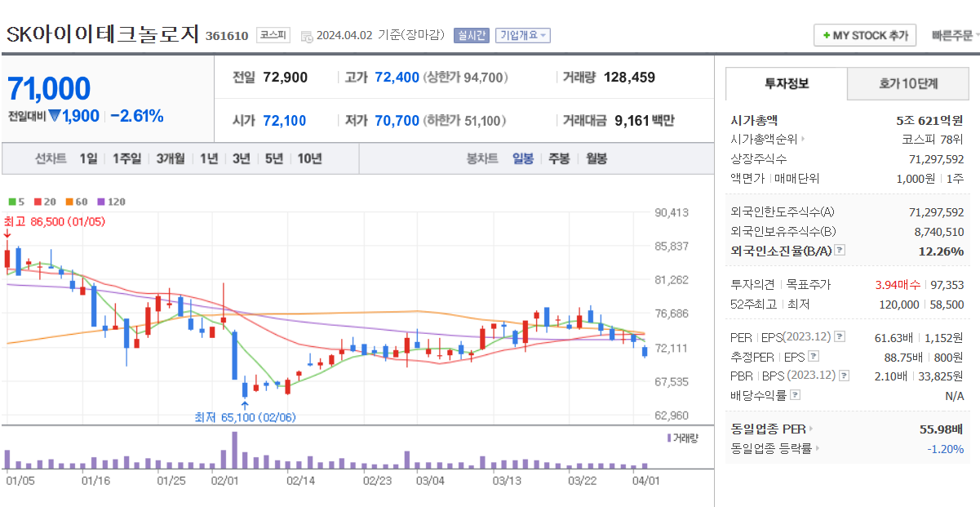Image resolution: width=980 pixels, height=507 pixels.
Task: Click the 최고 86,500 (01/05) marker
Action: tap(55, 221)
